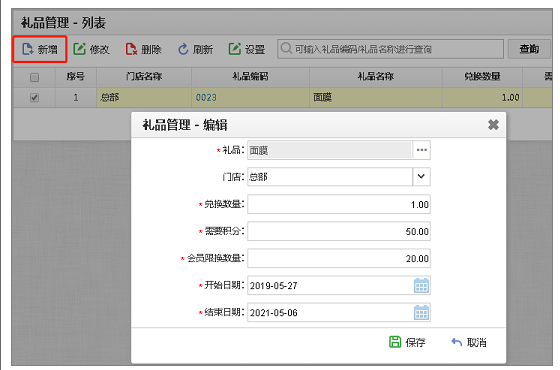Click the 会员限换数量 field showing 20.00
Viewport: 560px width, 370px height.
[x=339, y=258]
